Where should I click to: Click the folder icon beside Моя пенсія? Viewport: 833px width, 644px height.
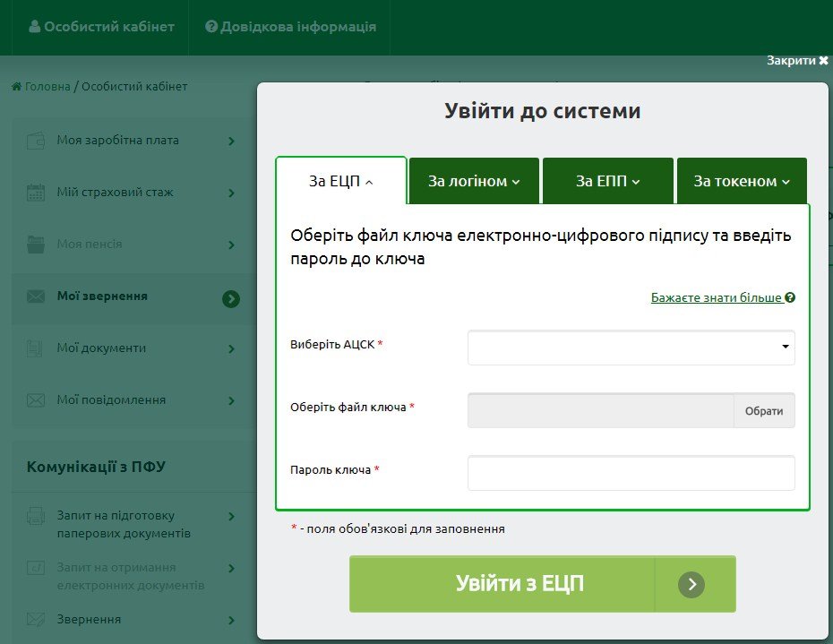coord(36,245)
